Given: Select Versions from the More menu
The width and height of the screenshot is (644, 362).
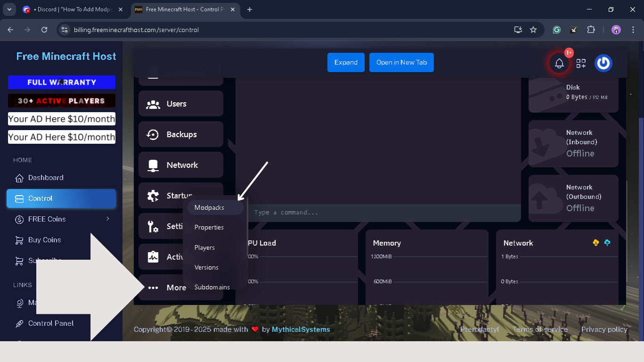Looking at the screenshot, I should [x=206, y=268].
